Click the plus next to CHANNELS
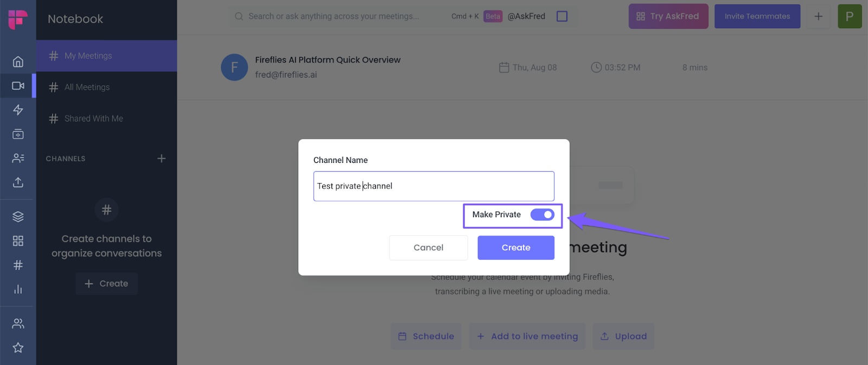The image size is (868, 365). [x=161, y=159]
